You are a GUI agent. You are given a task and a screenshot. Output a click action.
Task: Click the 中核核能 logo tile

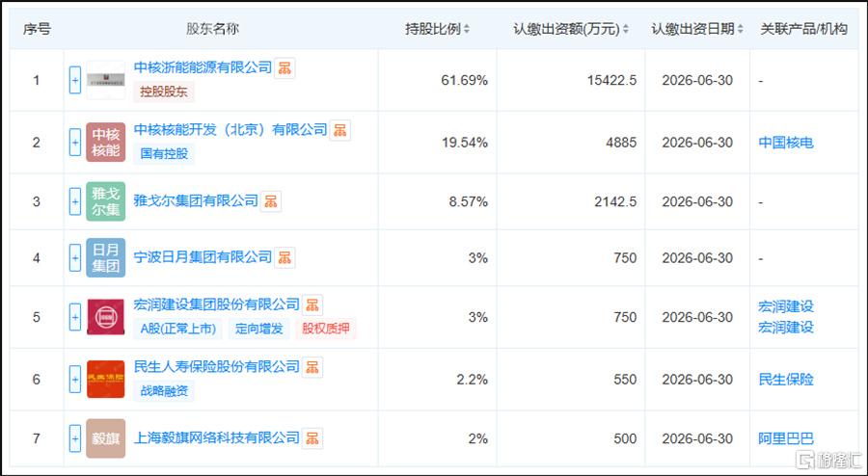106,142
